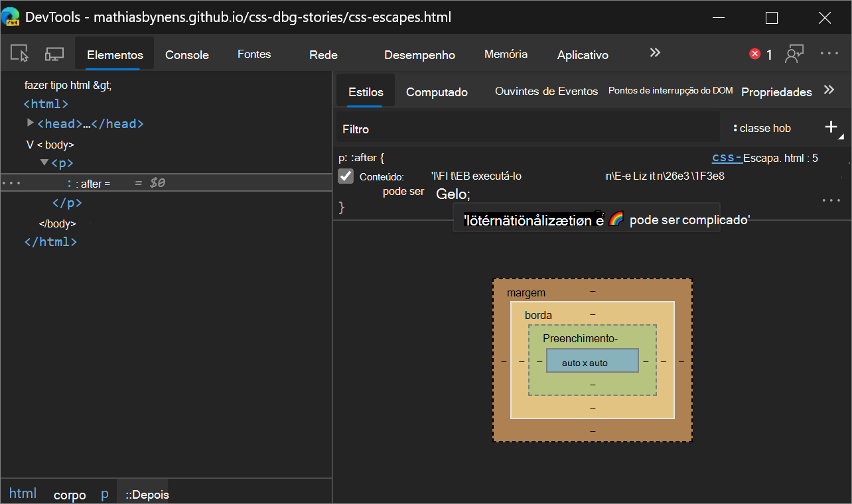Open the error count indicator
Screen dimensions: 852x504
[x=760, y=54]
